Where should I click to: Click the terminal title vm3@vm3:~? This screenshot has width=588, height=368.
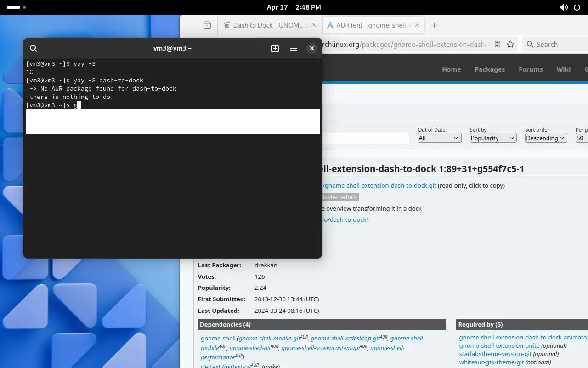173,48
